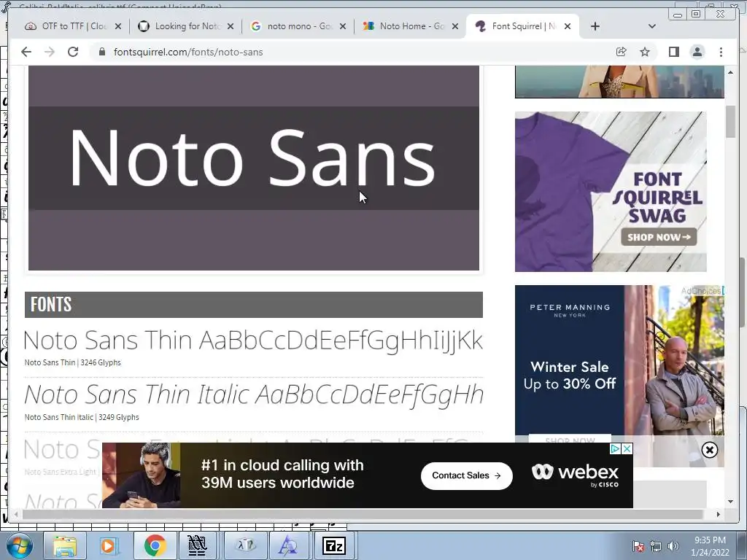
Task: Click the network tray icon
Action: 656,546
